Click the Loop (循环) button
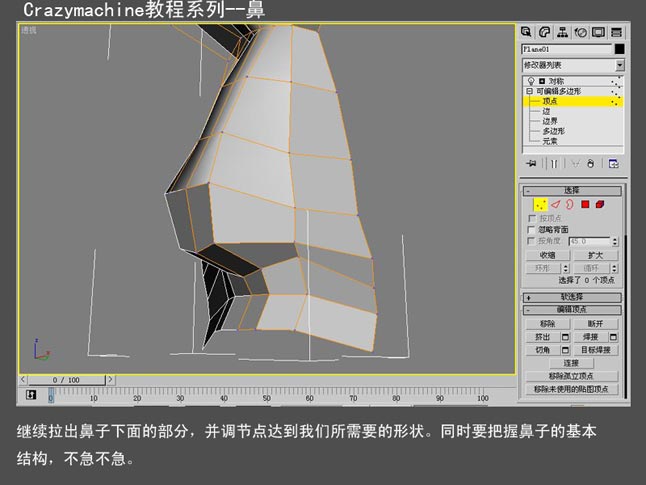 592,268
